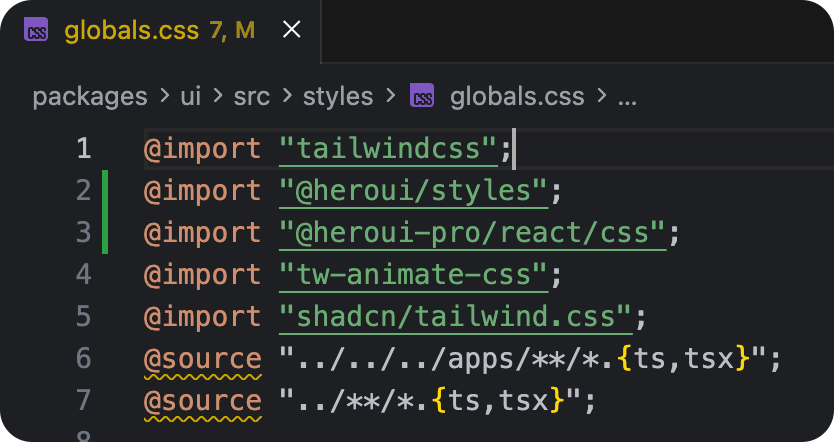Screen dimensions: 834x442
Task: Click the "../**/*.{ts,tsx}" string on line 7
Action: click(x=430, y=401)
